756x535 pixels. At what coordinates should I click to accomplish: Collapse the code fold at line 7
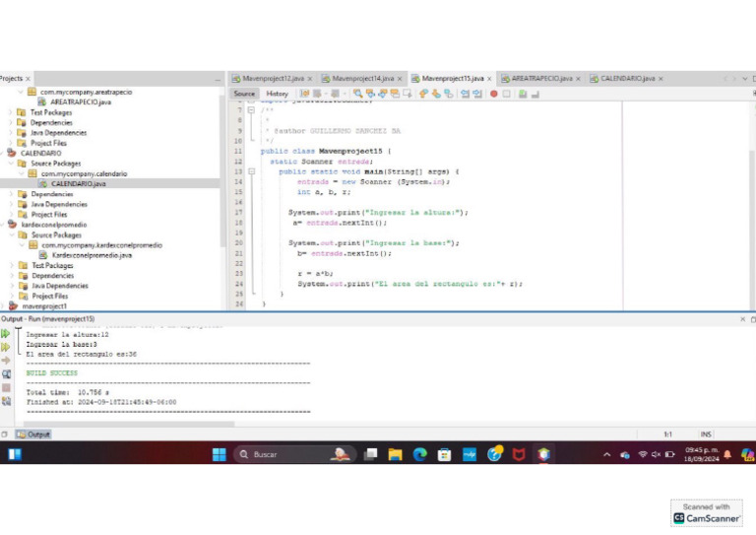(x=251, y=110)
